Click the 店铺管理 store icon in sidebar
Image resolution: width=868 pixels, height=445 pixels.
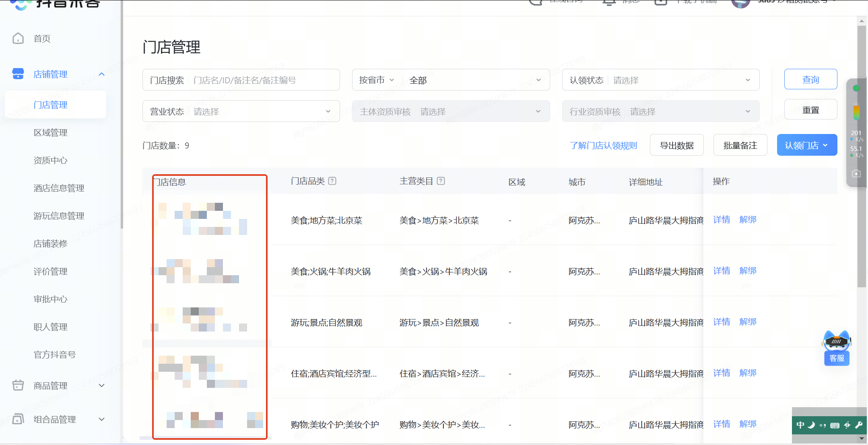tap(18, 74)
